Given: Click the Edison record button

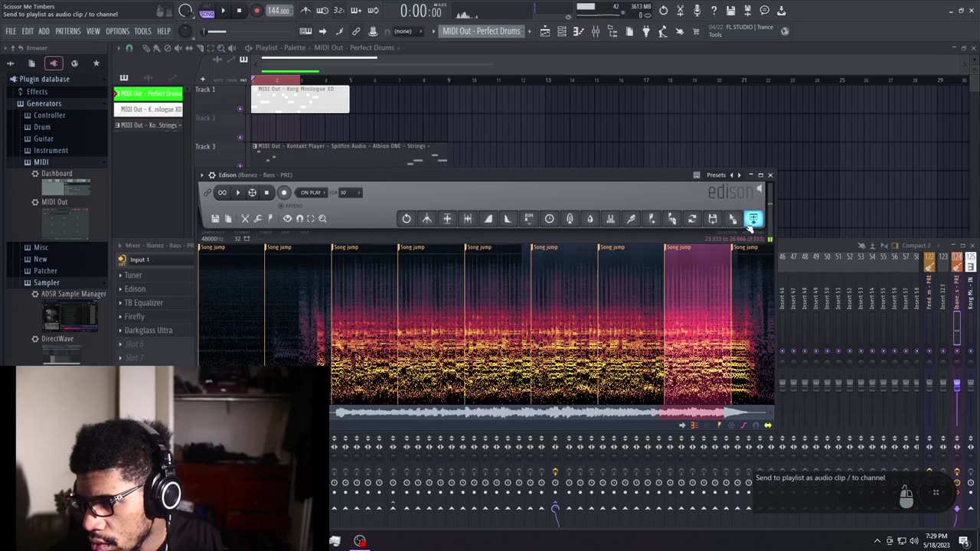Looking at the screenshot, I should click(283, 193).
